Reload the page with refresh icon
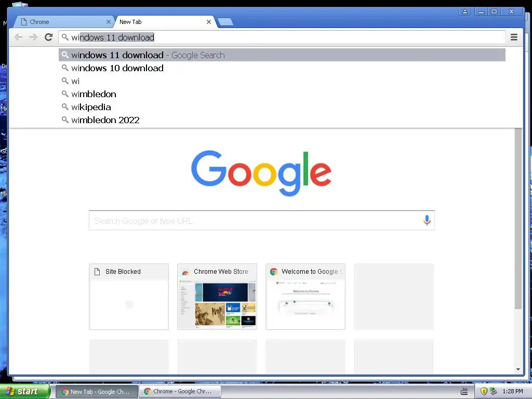The image size is (532, 399). (48, 37)
